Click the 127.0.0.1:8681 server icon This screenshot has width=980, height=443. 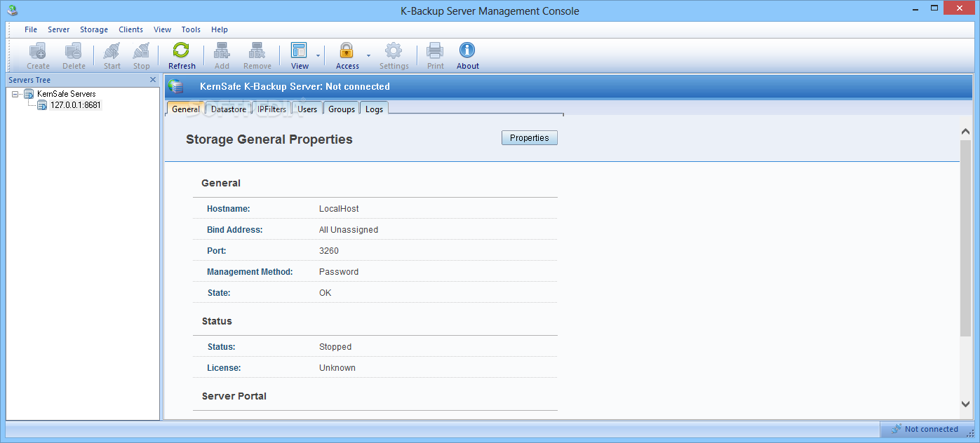tap(42, 105)
